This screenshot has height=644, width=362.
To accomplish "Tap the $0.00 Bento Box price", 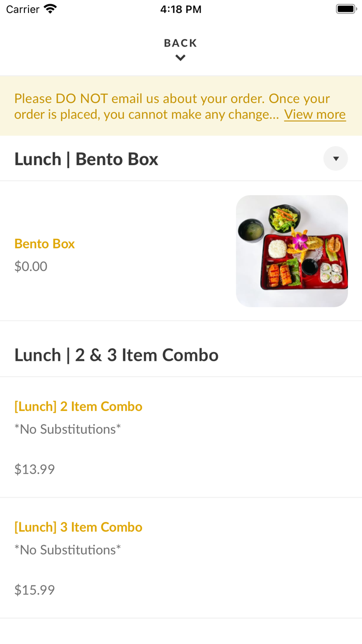I will (31, 267).
